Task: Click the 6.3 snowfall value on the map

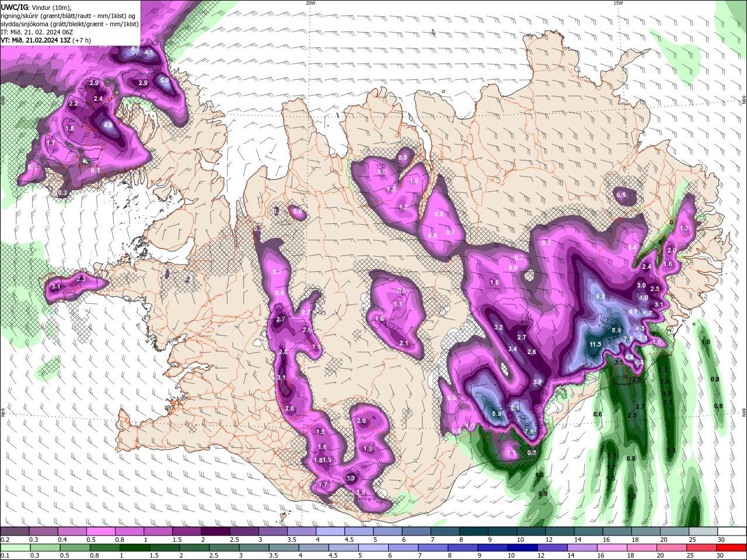Action: point(600,296)
